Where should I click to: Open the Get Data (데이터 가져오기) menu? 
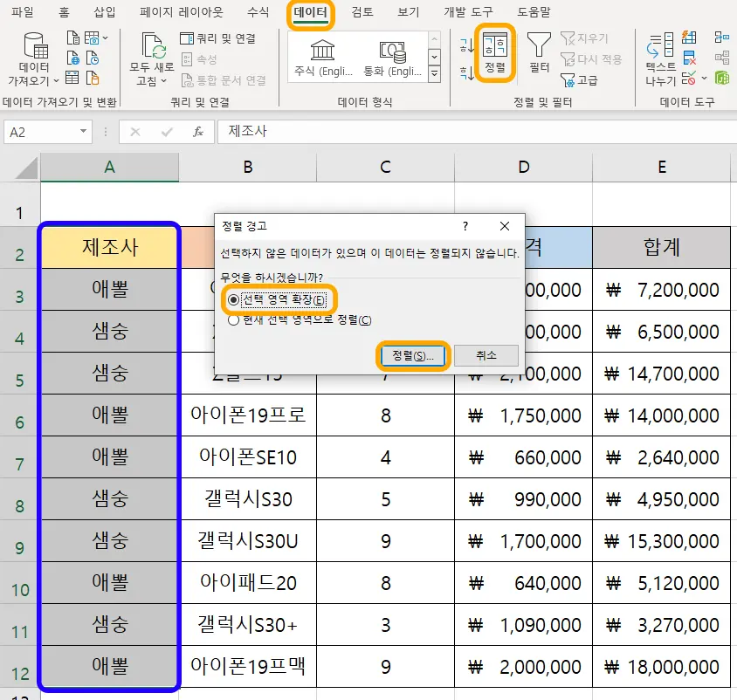(34, 59)
